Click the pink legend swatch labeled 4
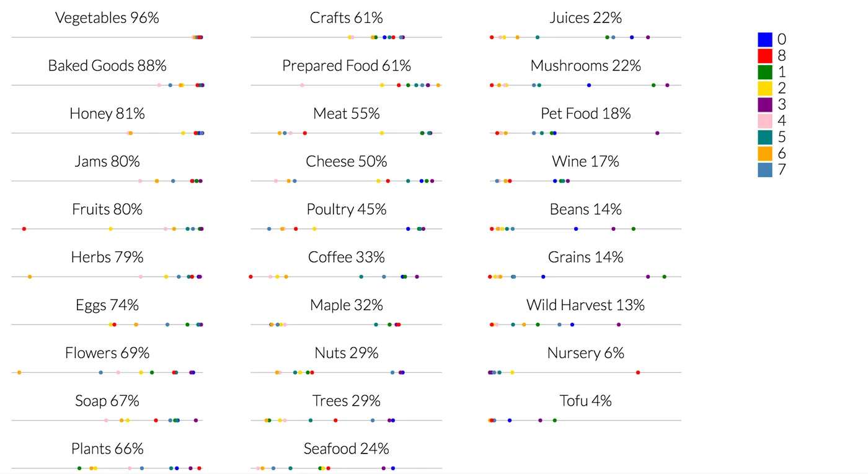This screenshot has width=868, height=474. tap(765, 120)
